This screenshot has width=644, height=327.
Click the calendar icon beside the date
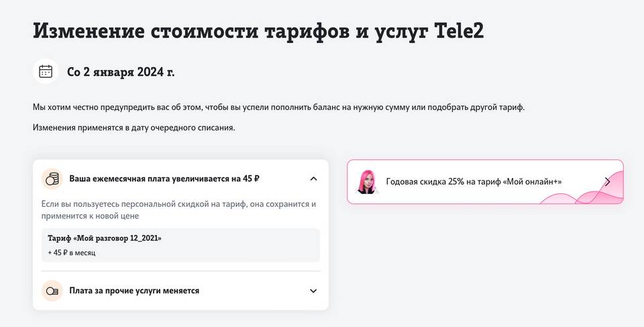pyautogui.click(x=46, y=71)
